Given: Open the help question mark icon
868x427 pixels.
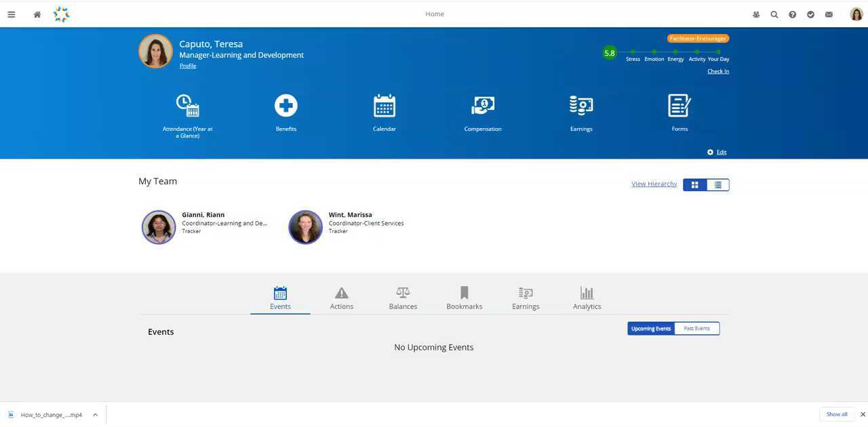Looking at the screenshot, I should point(792,14).
